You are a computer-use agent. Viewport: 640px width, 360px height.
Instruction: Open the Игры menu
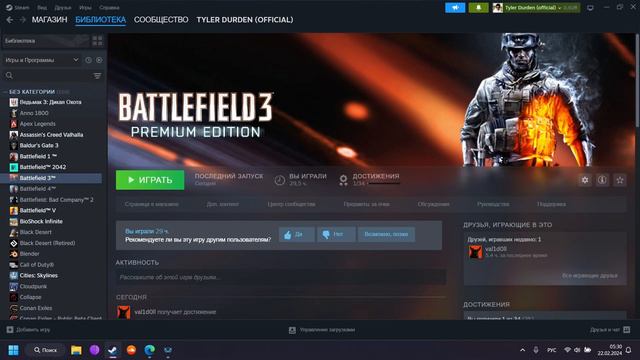[x=85, y=7]
